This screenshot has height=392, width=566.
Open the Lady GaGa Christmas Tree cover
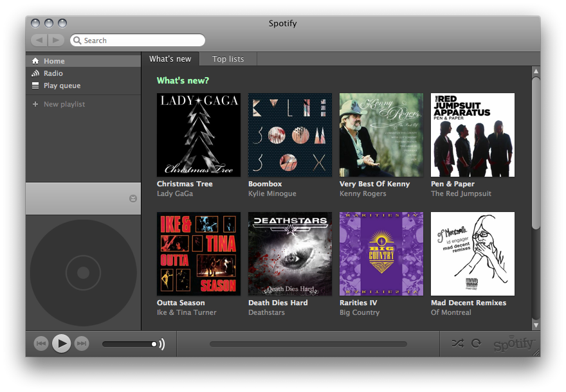coord(199,135)
